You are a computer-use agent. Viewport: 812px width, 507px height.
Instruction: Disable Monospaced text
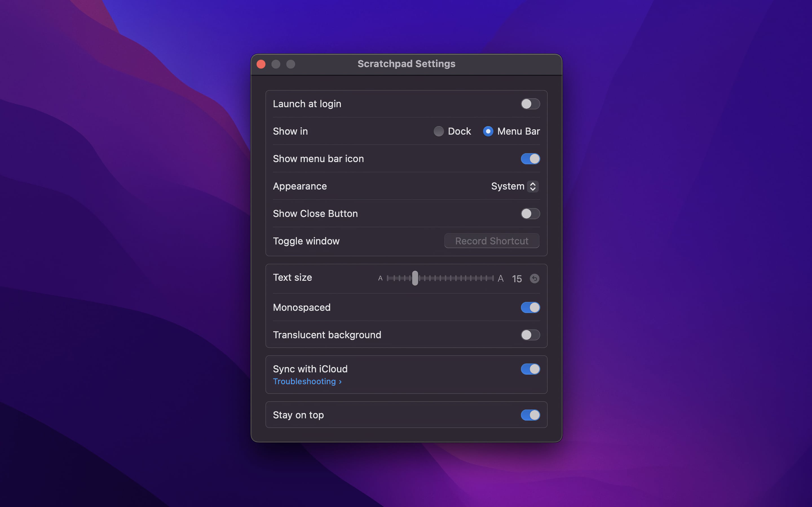[530, 308]
